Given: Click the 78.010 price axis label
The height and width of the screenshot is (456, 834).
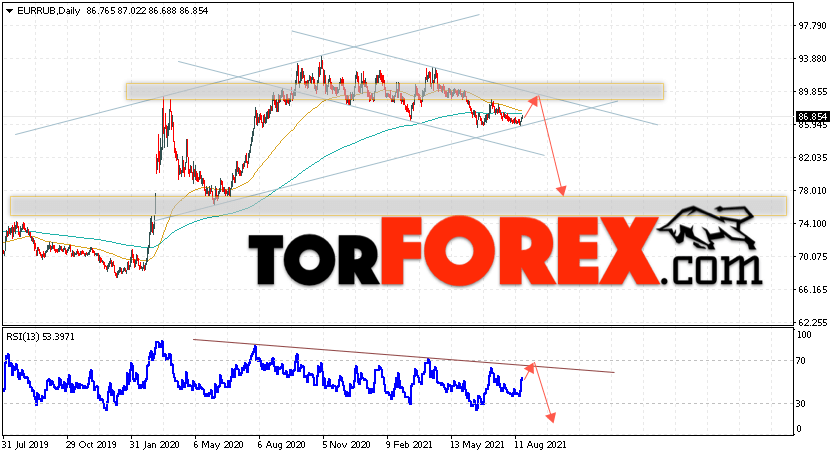Looking at the screenshot, I should click(x=813, y=191).
